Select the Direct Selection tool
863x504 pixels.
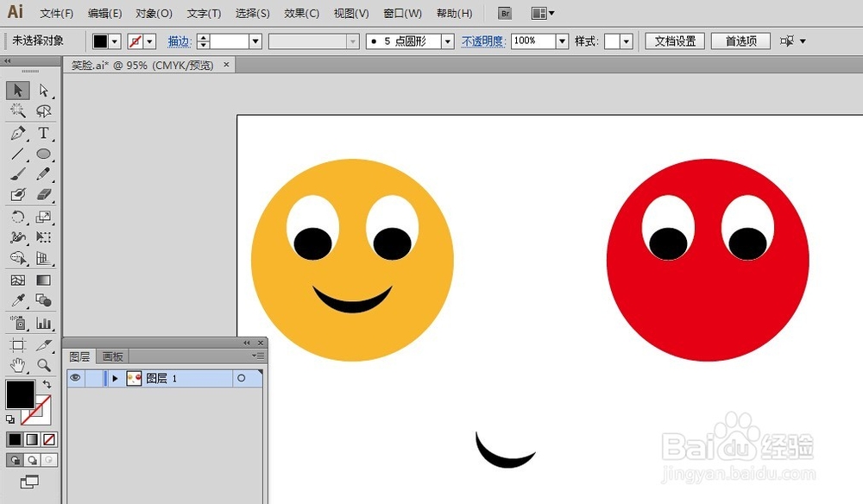click(x=43, y=91)
